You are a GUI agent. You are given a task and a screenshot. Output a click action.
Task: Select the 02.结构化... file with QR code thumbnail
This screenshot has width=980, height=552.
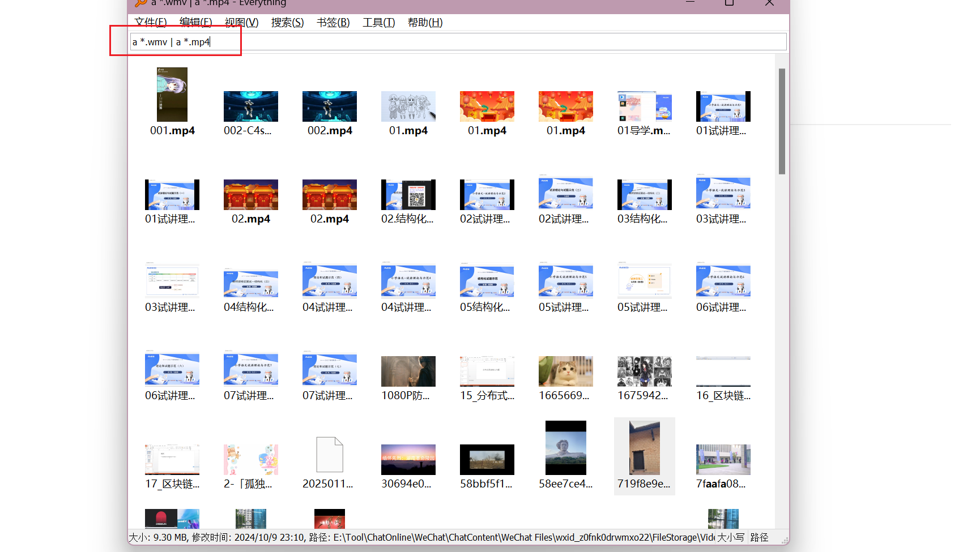coord(408,202)
